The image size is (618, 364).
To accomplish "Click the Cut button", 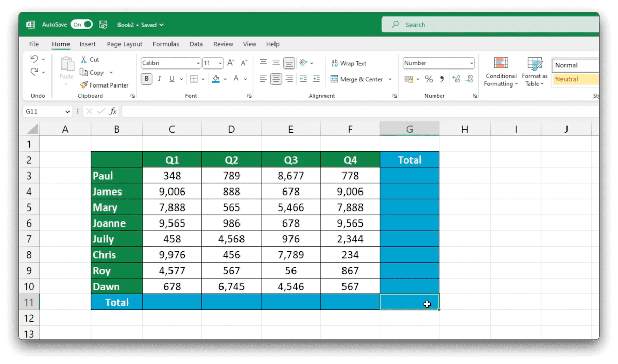I will click(x=90, y=59).
